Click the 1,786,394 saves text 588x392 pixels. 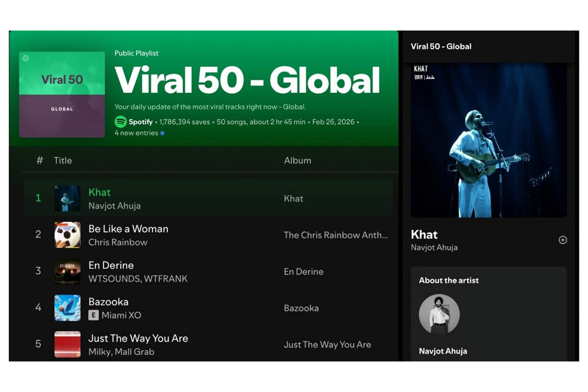pyautogui.click(x=185, y=122)
